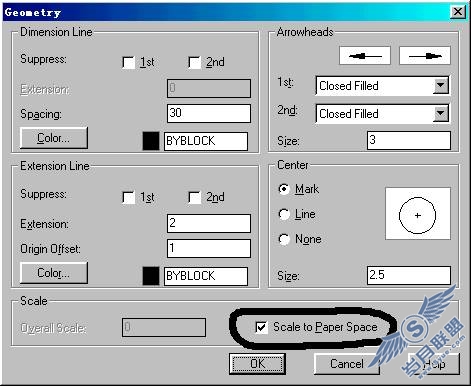Close the Geometry dialog

tap(458, 12)
